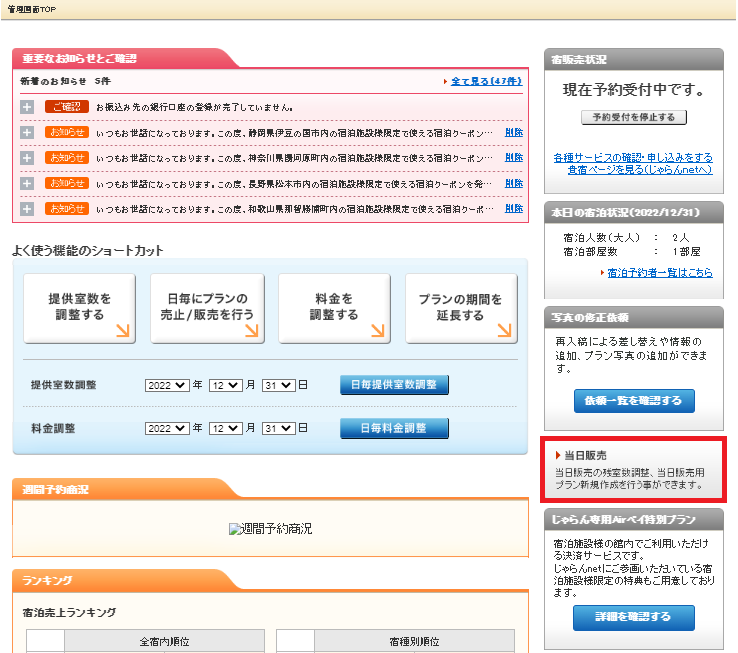
Task: Select the 宿種別順位 ranking tab
Action: click(x=394, y=641)
